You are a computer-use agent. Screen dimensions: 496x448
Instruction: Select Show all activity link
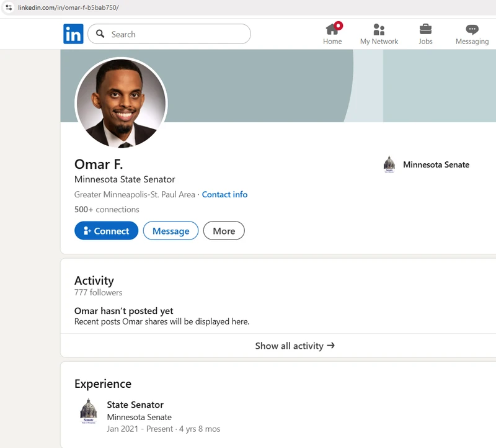pos(294,346)
